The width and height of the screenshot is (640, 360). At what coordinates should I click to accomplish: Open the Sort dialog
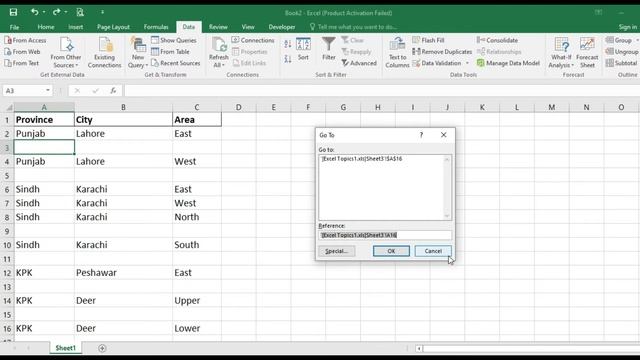(303, 49)
